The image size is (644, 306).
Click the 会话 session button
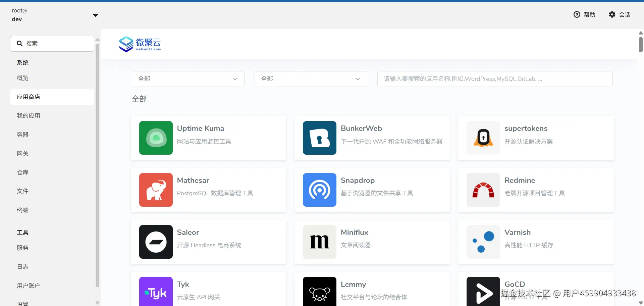[620, 14]
